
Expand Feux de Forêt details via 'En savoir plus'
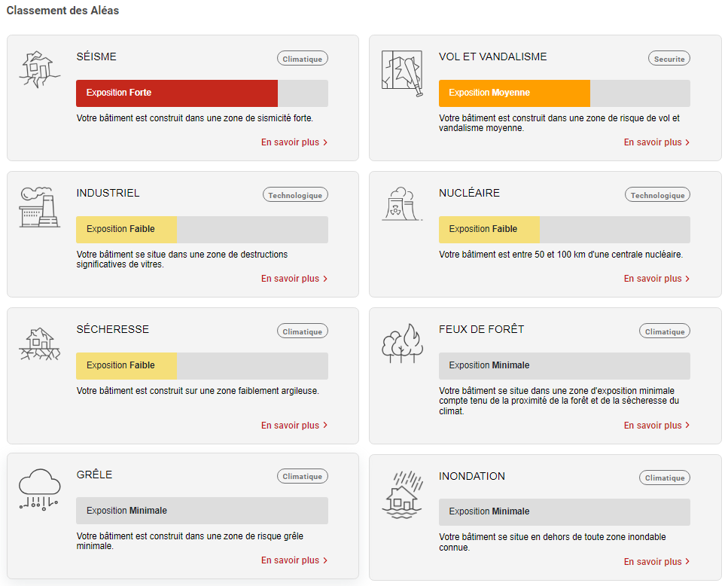[x=656, y=426]
